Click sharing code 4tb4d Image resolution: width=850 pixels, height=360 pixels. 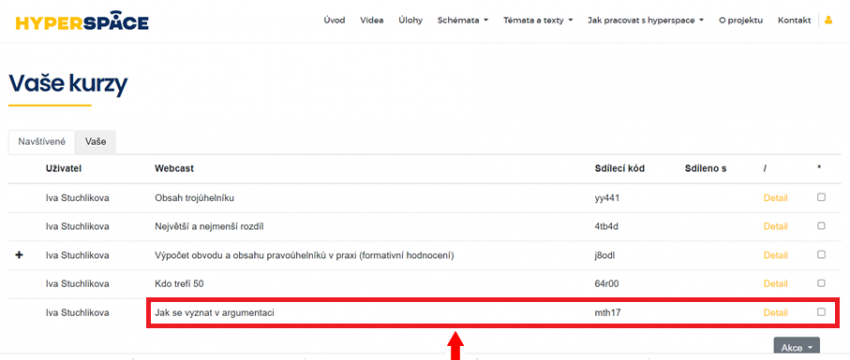(607, 226)
